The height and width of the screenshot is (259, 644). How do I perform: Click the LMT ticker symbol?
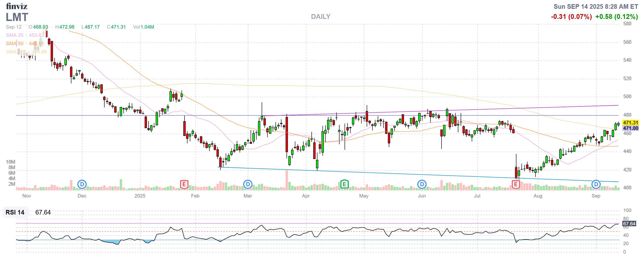(x=17, y=17)
